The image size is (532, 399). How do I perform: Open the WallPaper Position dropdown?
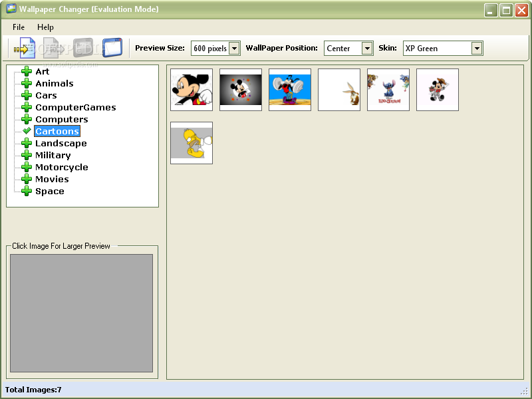[367, 48]
